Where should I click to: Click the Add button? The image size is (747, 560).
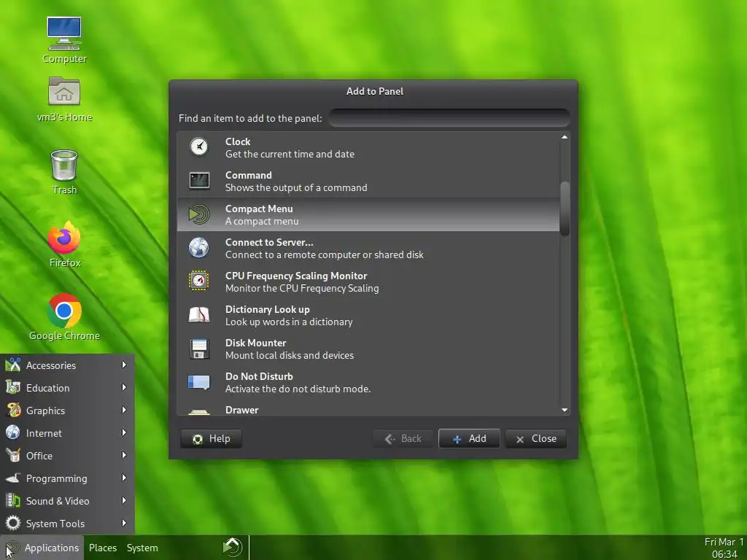[x=469, y=438]
